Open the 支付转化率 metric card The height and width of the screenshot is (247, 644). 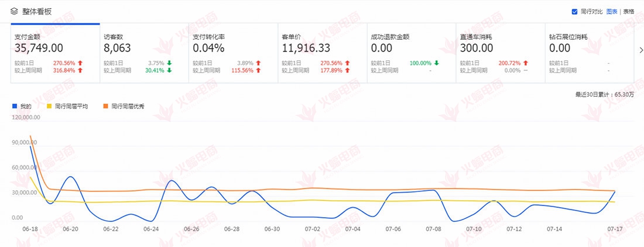pos(233,53)
